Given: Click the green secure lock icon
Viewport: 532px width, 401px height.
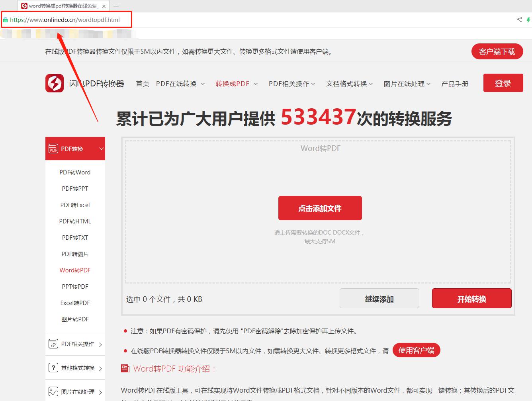Looking at the screenshot, I should 5,20.
